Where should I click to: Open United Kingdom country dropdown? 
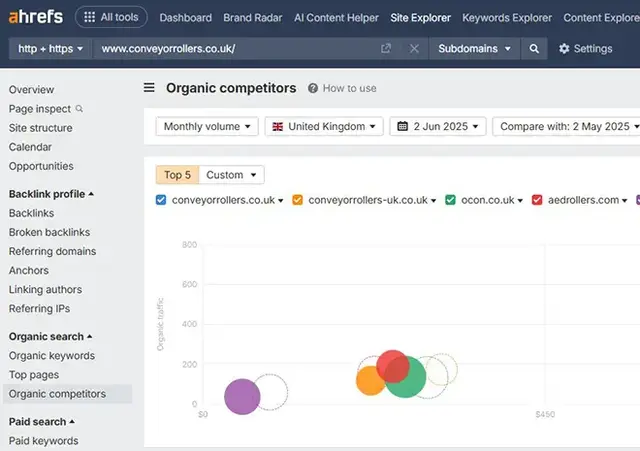[x=324, y=127]
